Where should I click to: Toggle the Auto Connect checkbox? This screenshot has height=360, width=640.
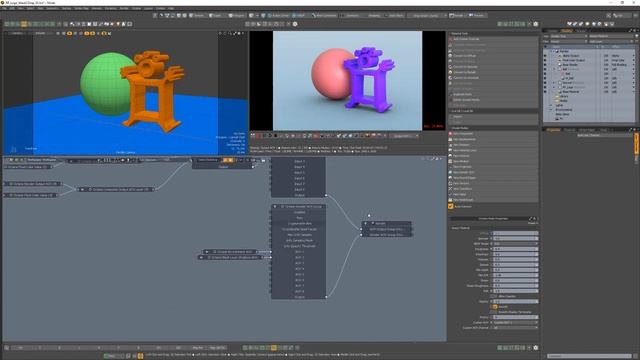(451, 207)
